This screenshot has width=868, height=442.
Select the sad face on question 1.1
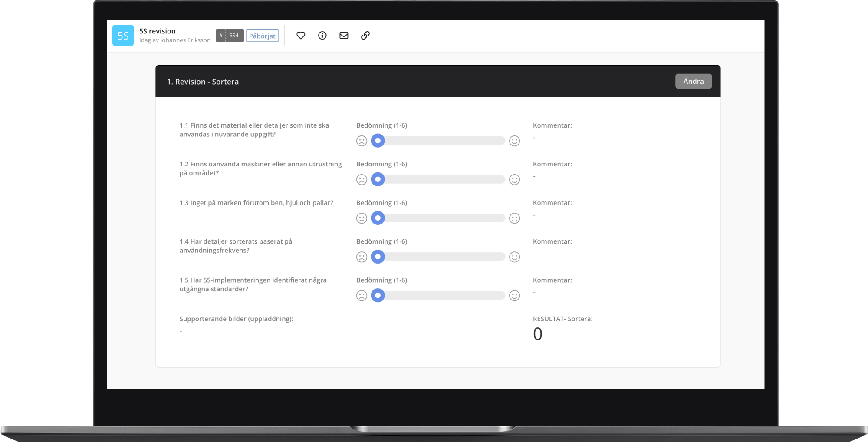tap(362, 141)
